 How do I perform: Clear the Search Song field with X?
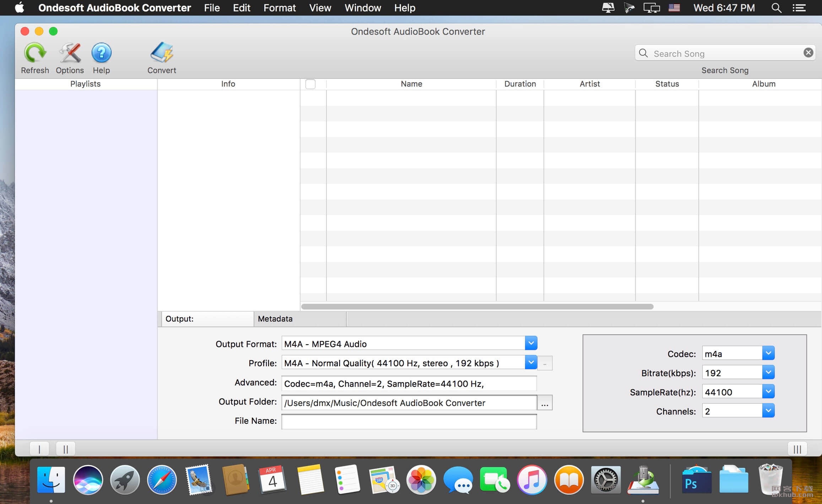click(x=808, y=53)
